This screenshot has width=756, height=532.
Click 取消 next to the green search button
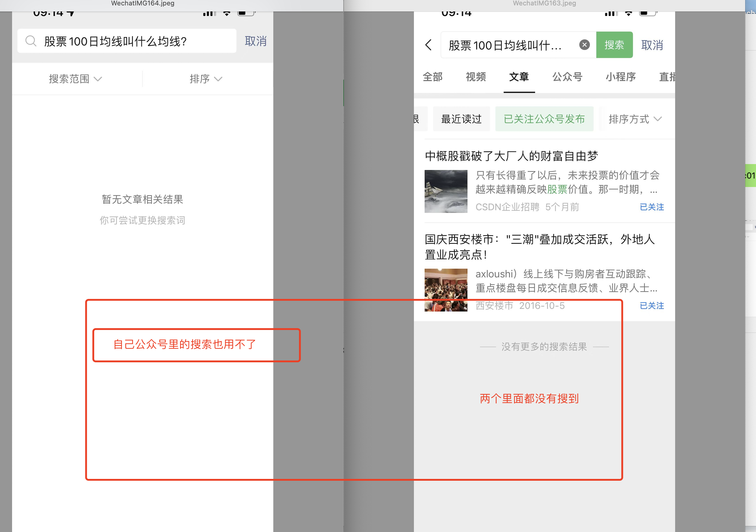[x=652, y=45]
